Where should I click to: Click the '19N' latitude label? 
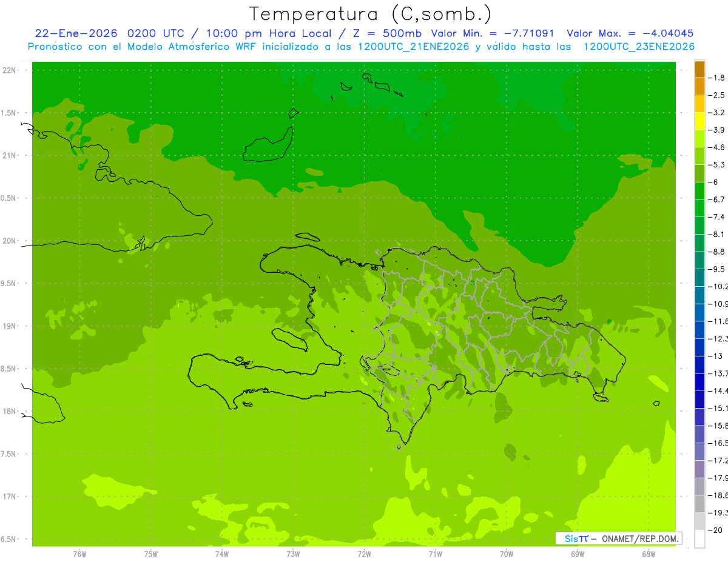(x=9, y=326)
